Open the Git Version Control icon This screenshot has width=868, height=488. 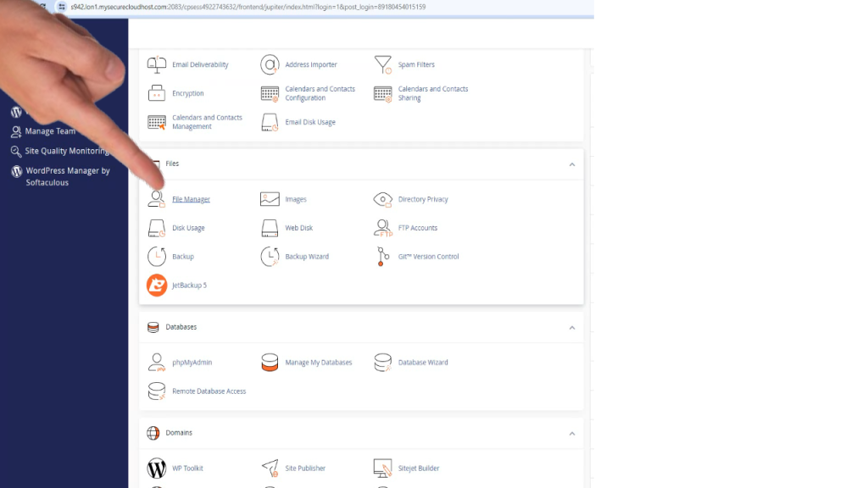[x=383, y=257]
